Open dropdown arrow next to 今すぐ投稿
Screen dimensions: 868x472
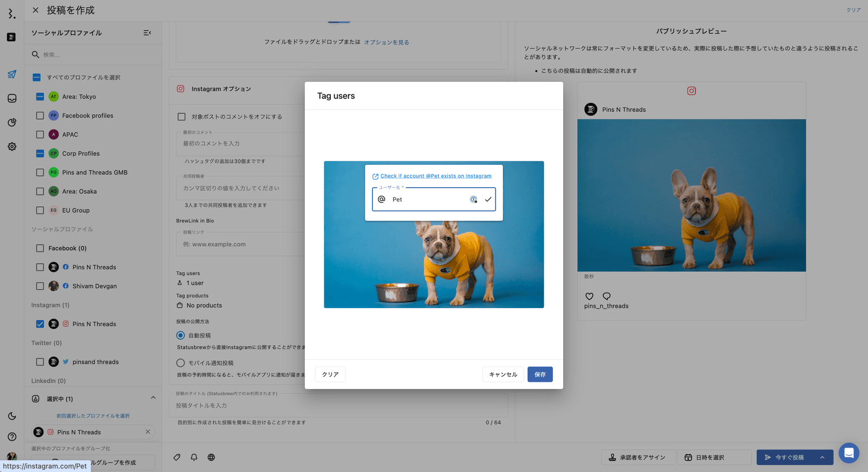coord(822,457)
